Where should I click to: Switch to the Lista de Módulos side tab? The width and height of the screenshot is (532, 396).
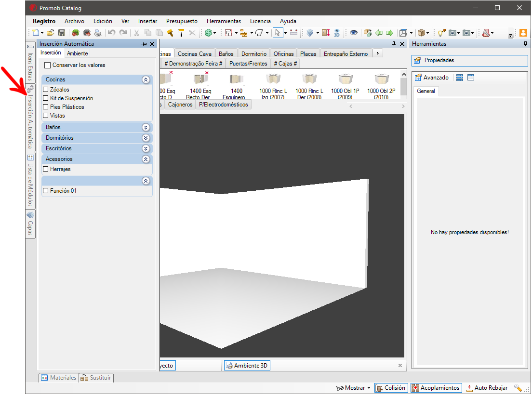pos(30,180)
